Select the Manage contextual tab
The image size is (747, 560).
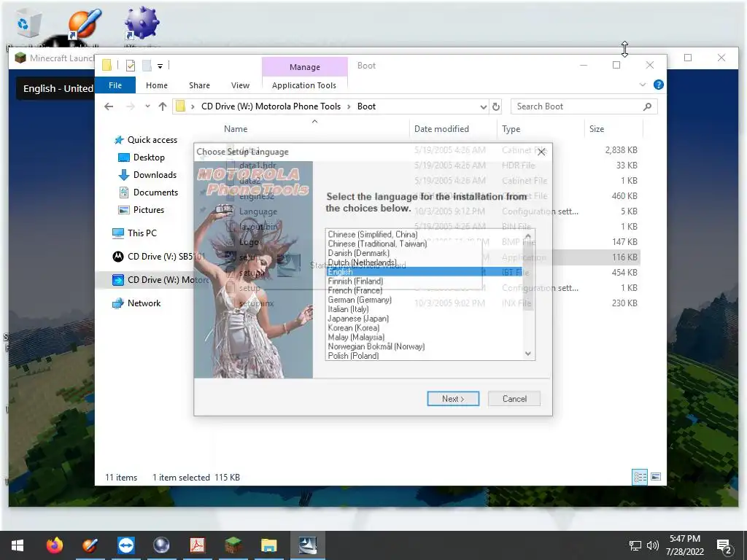(305, 67)
